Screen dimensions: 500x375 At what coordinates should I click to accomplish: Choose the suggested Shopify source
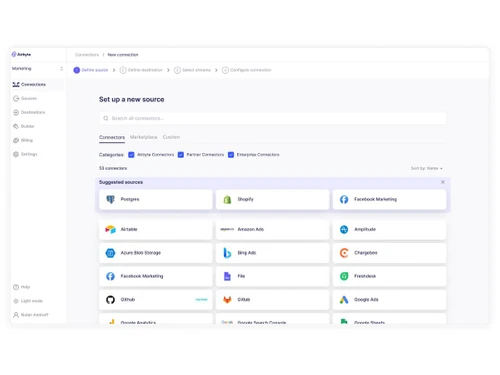(273, 199)
